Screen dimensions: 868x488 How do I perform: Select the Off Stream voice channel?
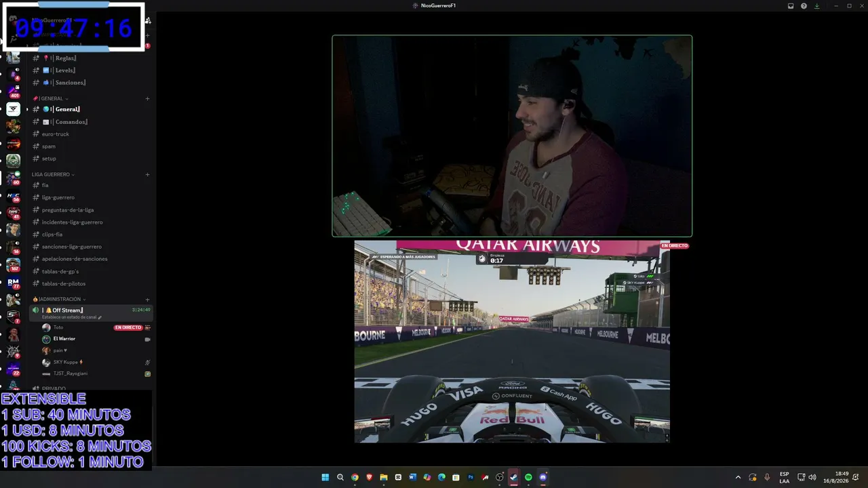[92, 312]
